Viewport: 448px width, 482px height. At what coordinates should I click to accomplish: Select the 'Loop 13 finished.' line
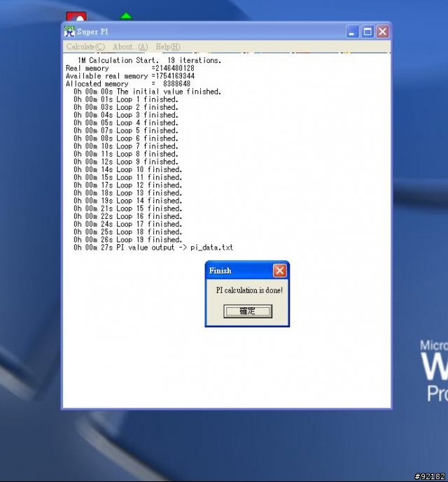click(x=127, y=193)
